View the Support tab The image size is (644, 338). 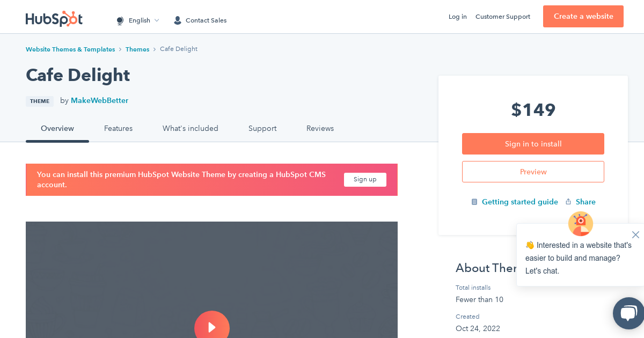pos(262,128)
